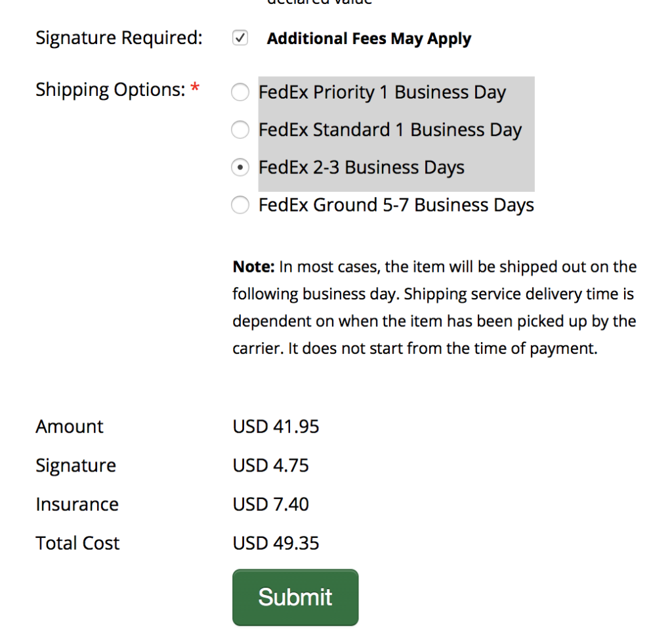
Task: Click the Total Cost value USD 49.35
Action: (276, 544)
